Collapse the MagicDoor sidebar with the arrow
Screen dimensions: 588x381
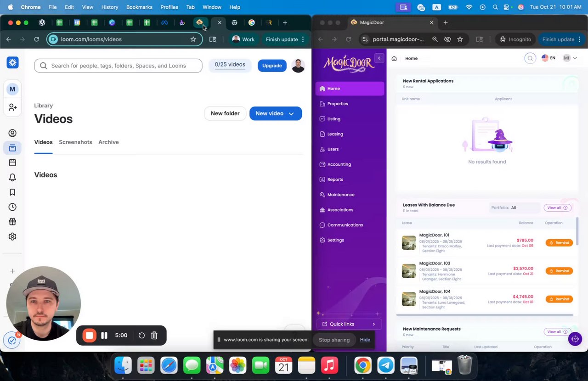coord(379,58)
